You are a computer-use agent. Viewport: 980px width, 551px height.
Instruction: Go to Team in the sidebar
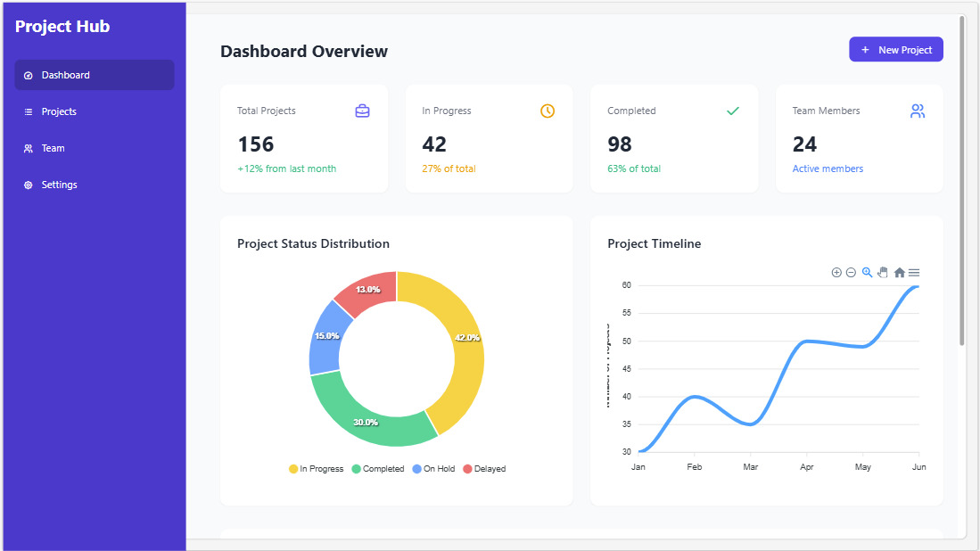(53, 148)
